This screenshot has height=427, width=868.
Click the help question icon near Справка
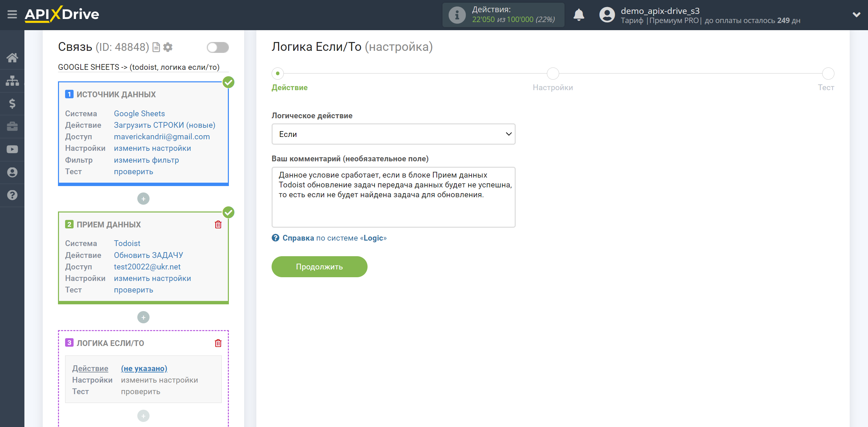[276, 238]
